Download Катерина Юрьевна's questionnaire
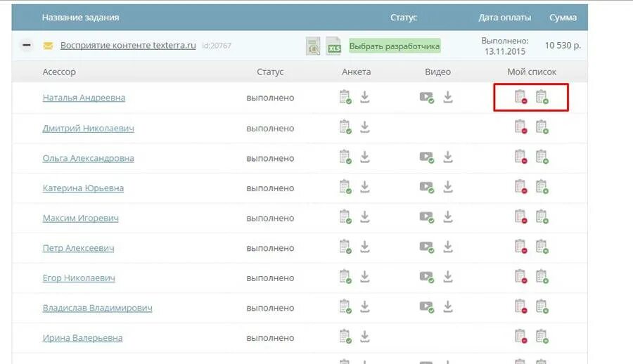Screen dimensions: 633x364 click(365, 187)
